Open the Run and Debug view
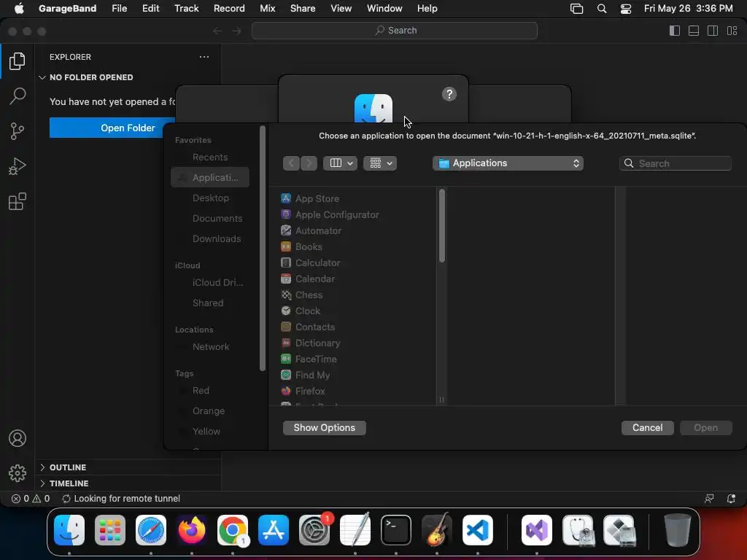 (x=18, y=166)
